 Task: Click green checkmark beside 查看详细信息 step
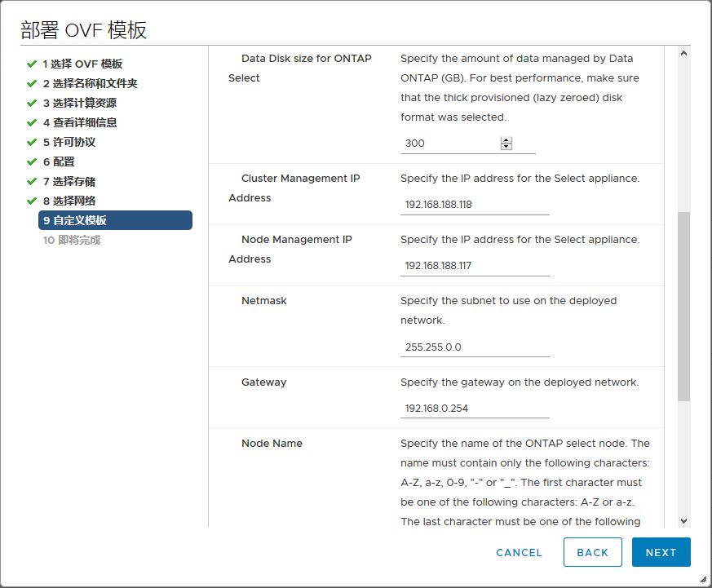click(31, 122)
